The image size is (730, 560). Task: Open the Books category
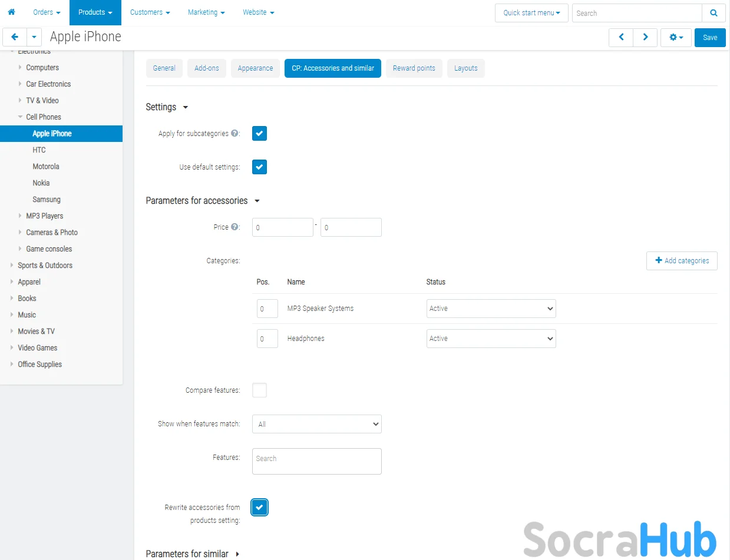(27, 299)
